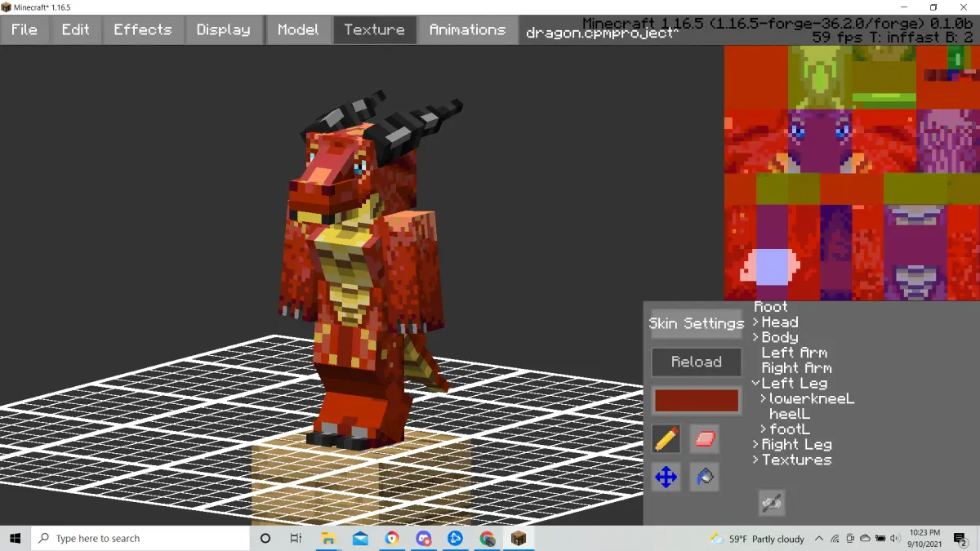Open the notification center icon
The width and height of the screenshot is (980, 551).
click(x=962, y=539)
